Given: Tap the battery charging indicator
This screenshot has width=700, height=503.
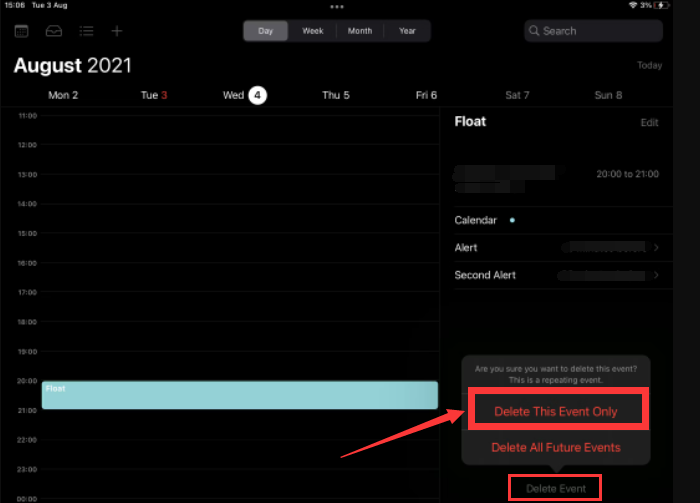Looking at the screenshot, I should pyautogui.click(x=661, y=5).
